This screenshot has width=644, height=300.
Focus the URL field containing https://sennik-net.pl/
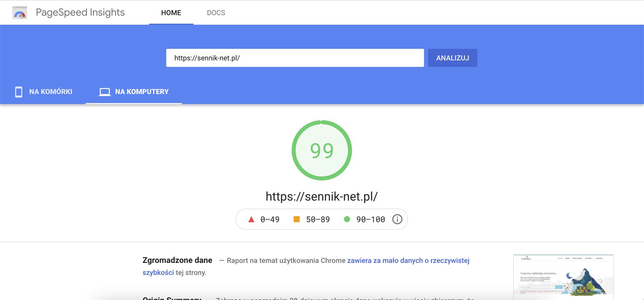click(x=295, y=58)
